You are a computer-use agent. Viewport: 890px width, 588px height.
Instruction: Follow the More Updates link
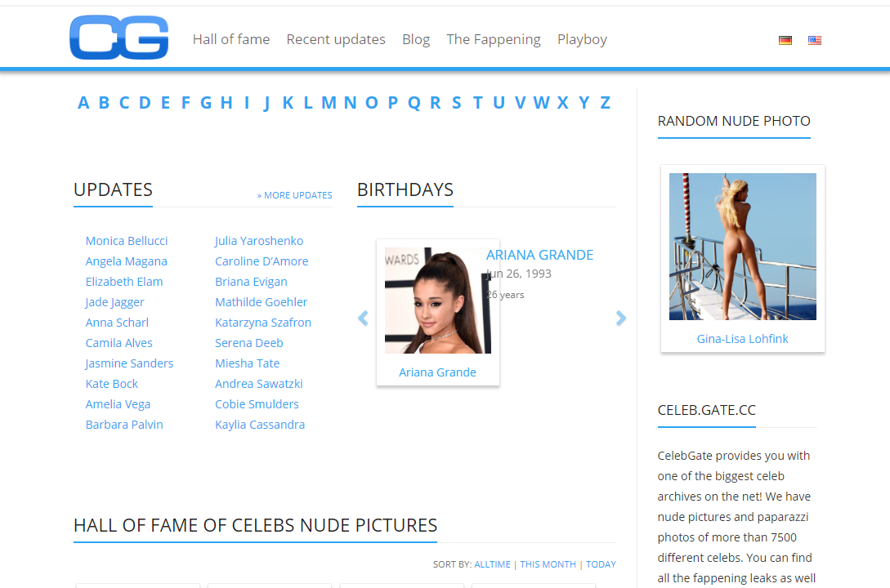294,195
